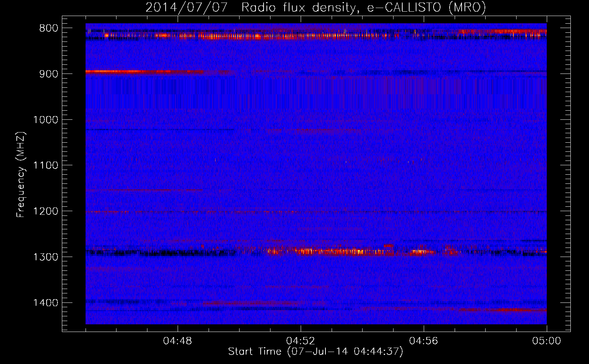
Task: Select the 1100 frequency axis label
Action: point(46,166)
